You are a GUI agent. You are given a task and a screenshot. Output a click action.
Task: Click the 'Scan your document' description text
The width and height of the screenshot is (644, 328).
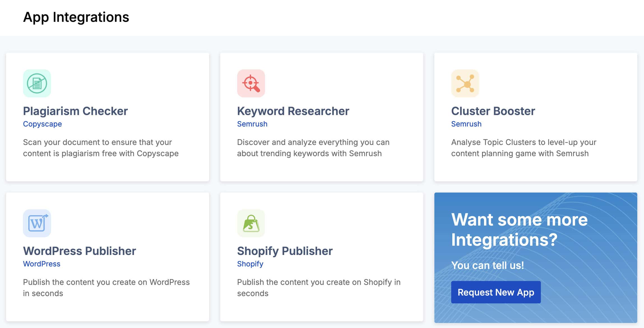pyautogui.click(x=101, y=148)
